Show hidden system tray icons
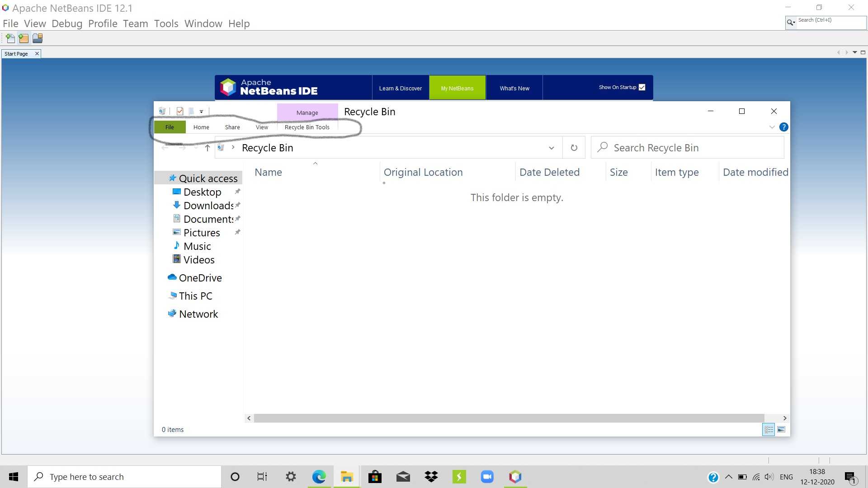Screen dimensions: 868x488 729,477
